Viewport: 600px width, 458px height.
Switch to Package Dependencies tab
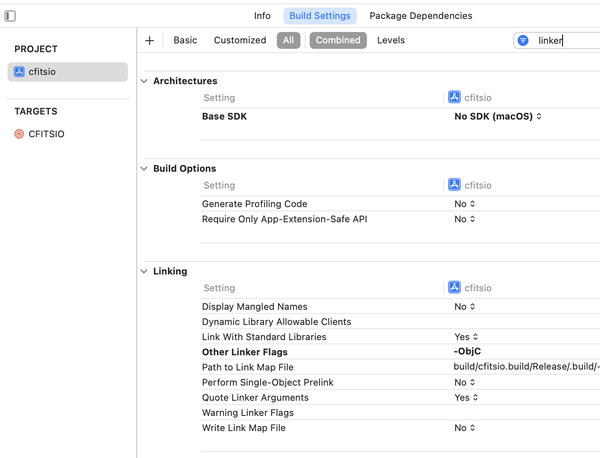(420, 16)
